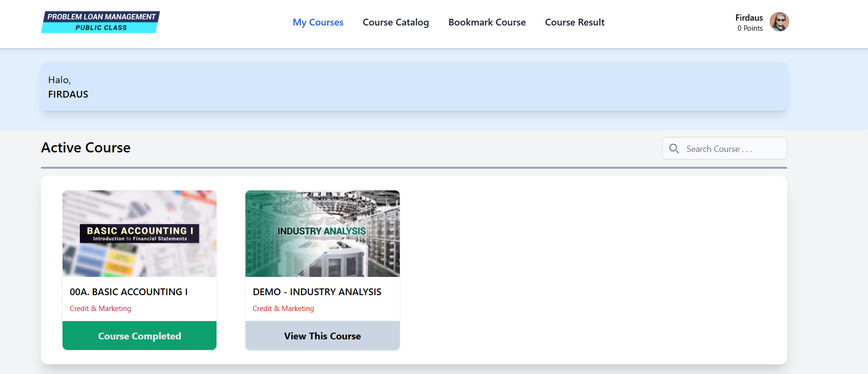Open the Industry Analysis course thumbnail
868x374 pixels.
[x=322, y=234]
